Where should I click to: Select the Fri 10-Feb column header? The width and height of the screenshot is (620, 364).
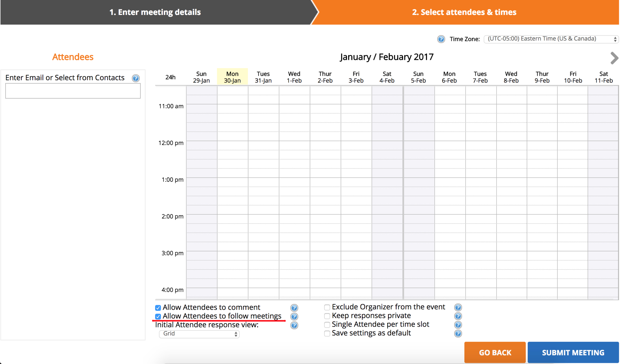(573, 77)
